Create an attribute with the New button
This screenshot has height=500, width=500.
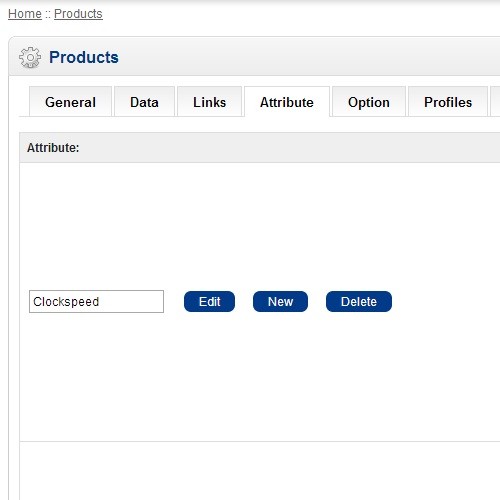(x=280, y=301)
